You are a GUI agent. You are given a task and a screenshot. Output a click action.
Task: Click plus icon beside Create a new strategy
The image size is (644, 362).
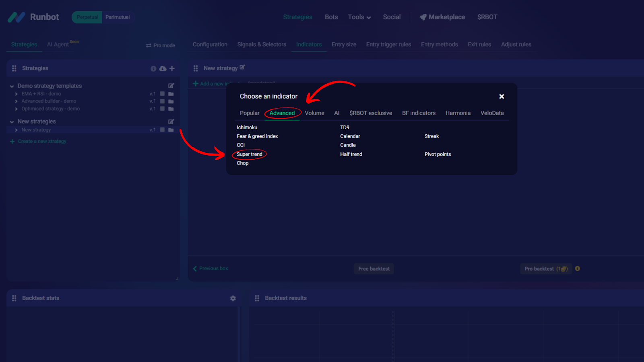click(x=12, y=141)
